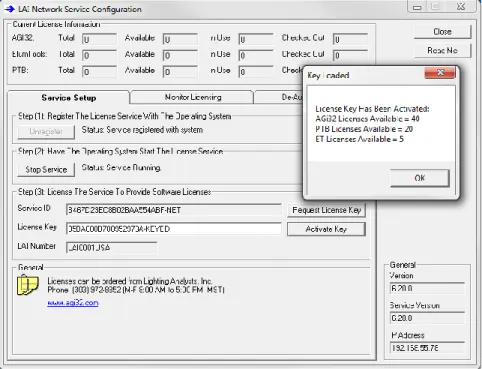The image size is (482, 369).
Task: Click the ElumTools Checked Out field
Action: (x=350, y=55)
